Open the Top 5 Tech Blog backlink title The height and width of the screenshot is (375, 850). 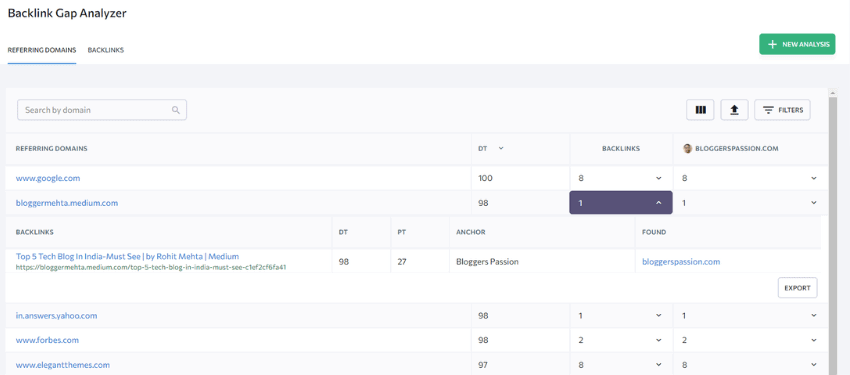tap(127, 256)
